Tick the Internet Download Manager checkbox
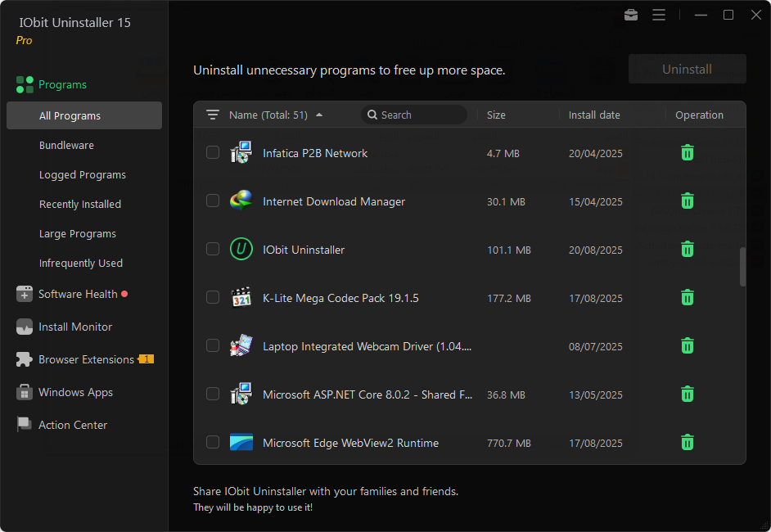This screenshot has width=771, height=532. [x=213, y=201]
